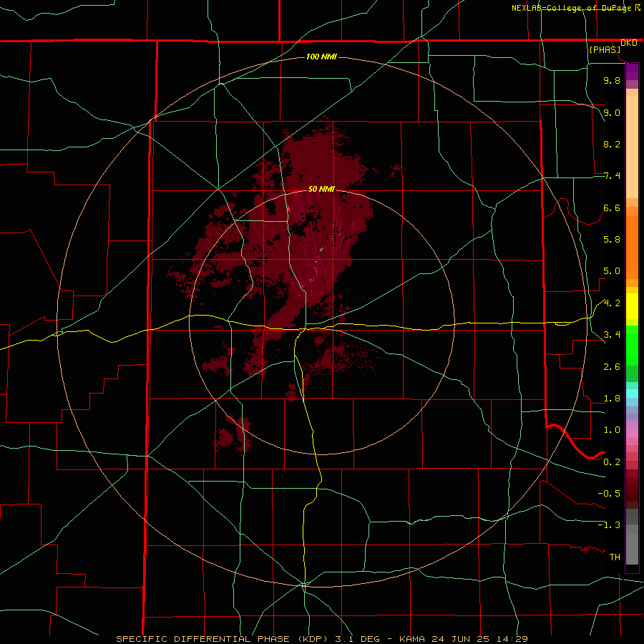Click the TH label on the color scale
644x644 pixels.
click(x=615, y=557)
